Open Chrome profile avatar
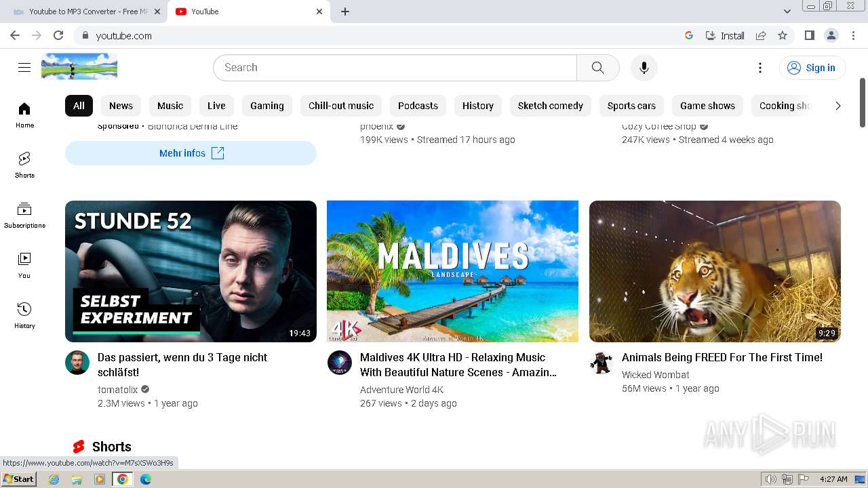The image size is (868, 488). (x=831, y=35)
